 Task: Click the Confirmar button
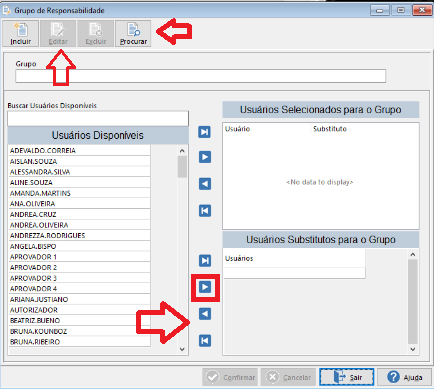point(230,377)
